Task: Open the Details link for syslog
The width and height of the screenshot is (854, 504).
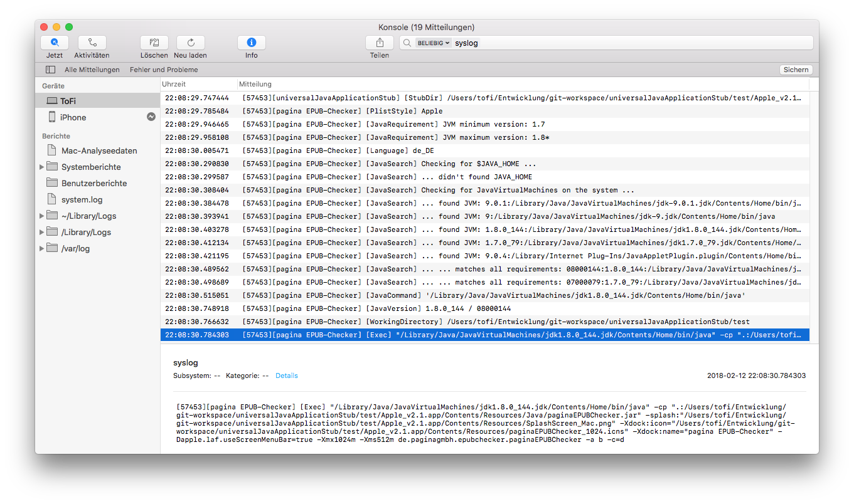Action: 287,375
